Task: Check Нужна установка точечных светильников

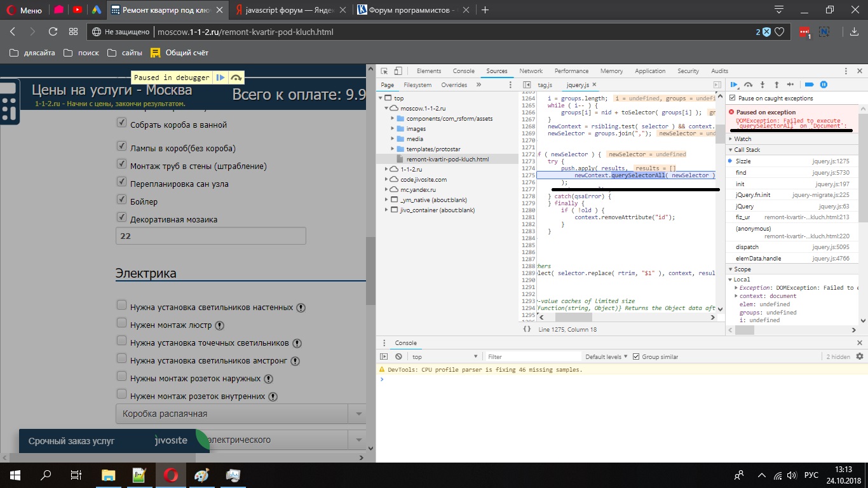Action: pos(121,341)
